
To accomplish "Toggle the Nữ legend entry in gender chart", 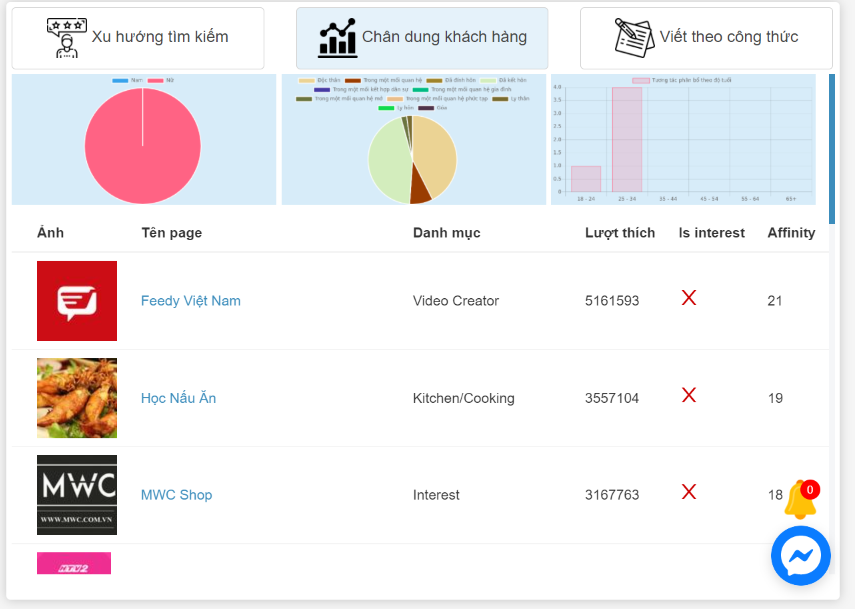I will pyautogui.click(x=161, y=80).
